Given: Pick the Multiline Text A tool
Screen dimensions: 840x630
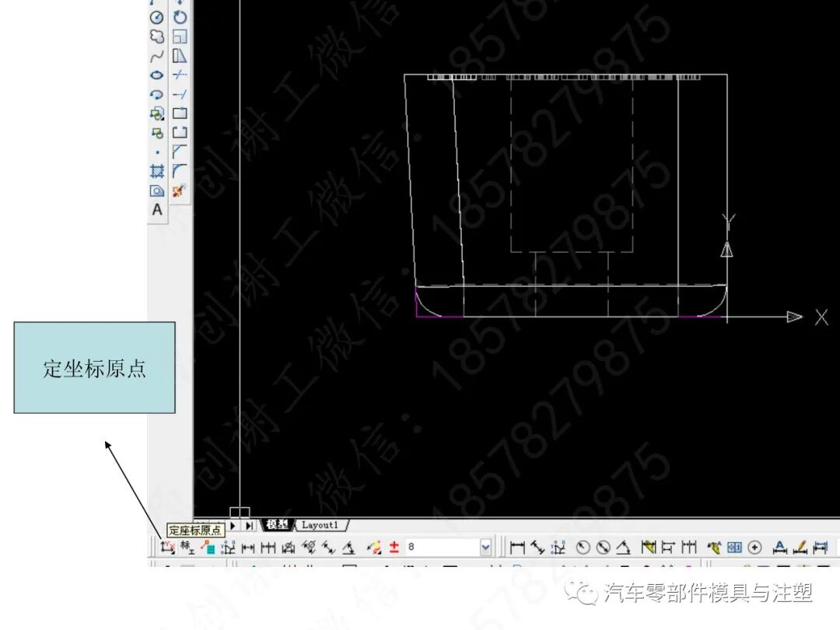Looking at the screenshot, I should tap(156, 209).
